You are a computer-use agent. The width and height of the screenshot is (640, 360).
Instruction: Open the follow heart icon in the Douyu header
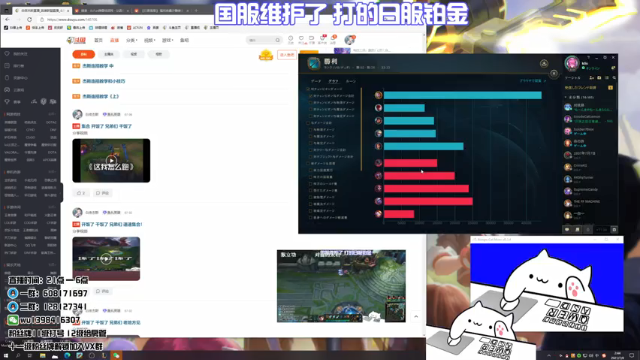(301, 39)
